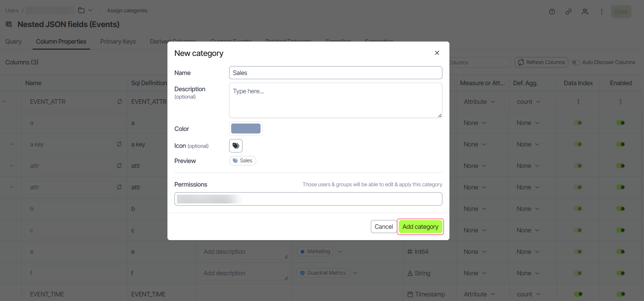Viewport: 644px width, 301px height.
Task: Open the tag icon picker
Action: 236,146
